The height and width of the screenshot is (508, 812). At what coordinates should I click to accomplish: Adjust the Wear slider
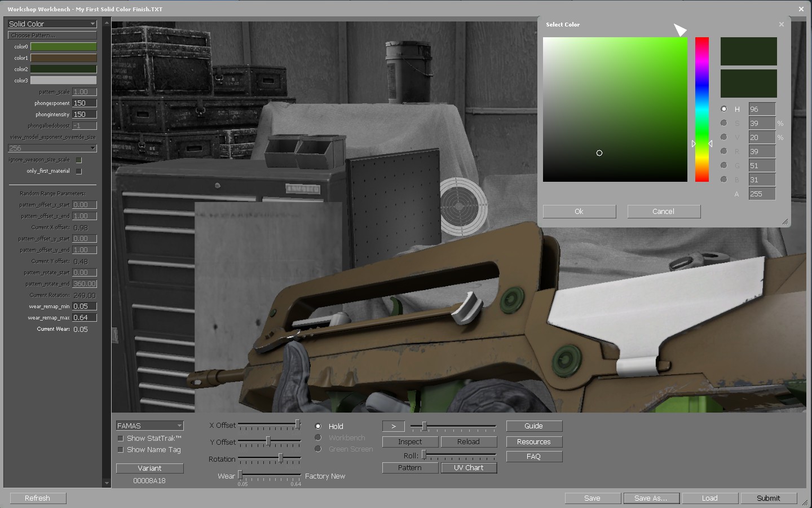pyautogui.click(x=270, y=475)
